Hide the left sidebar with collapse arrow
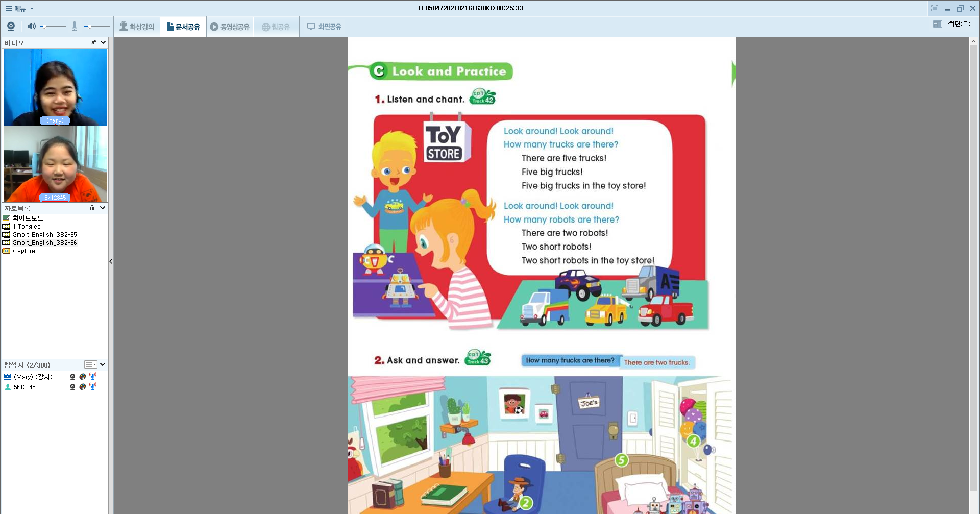The height and width of the screenshot is (514, 980). 111,261
